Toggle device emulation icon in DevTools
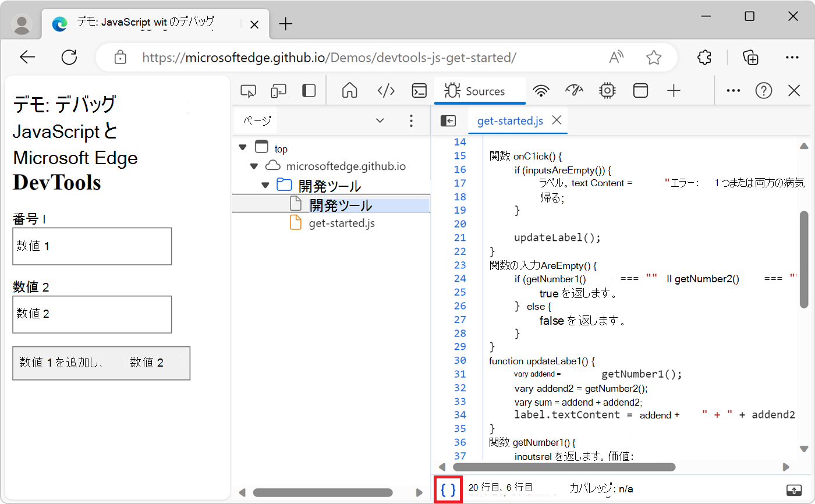815x504 pixels. tap(279, 91)
